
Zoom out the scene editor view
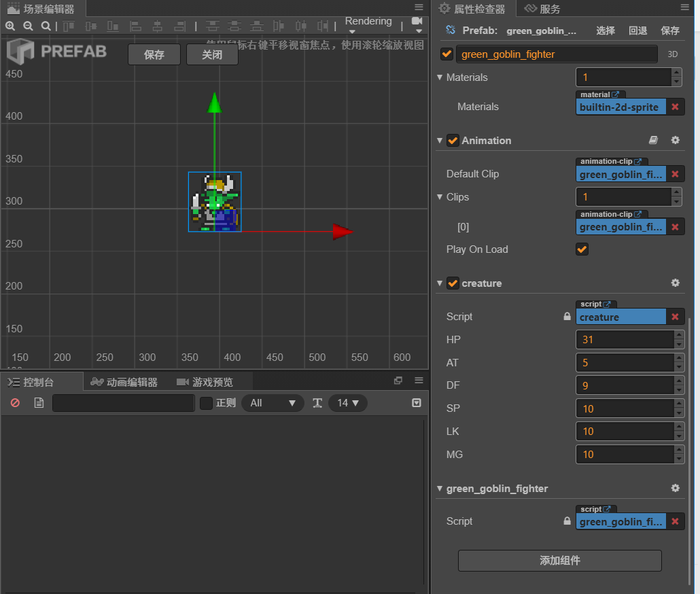28,27
